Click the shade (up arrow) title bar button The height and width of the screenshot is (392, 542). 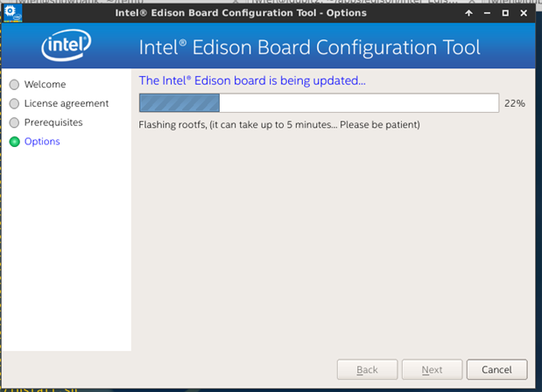pyautogui.click(x=469, y=13)
